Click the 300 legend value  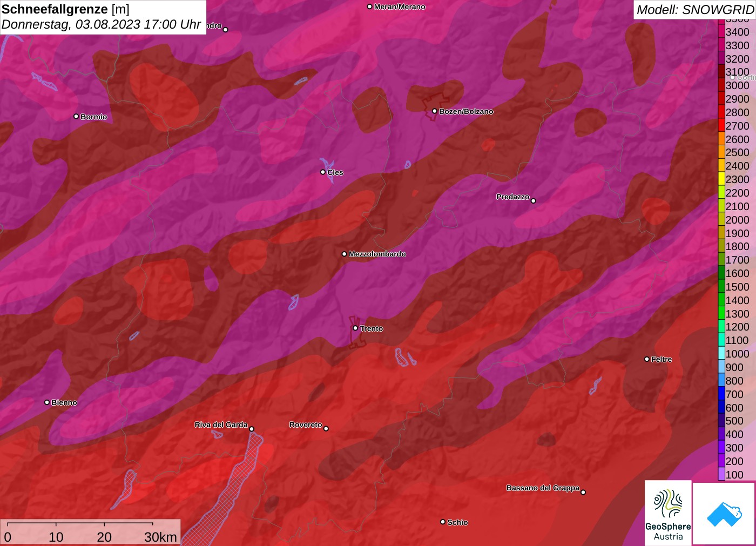pos(734,448)
